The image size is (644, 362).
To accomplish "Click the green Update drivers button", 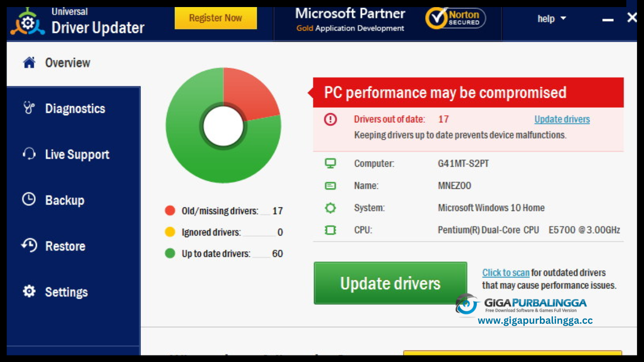I will click(390, 283).
